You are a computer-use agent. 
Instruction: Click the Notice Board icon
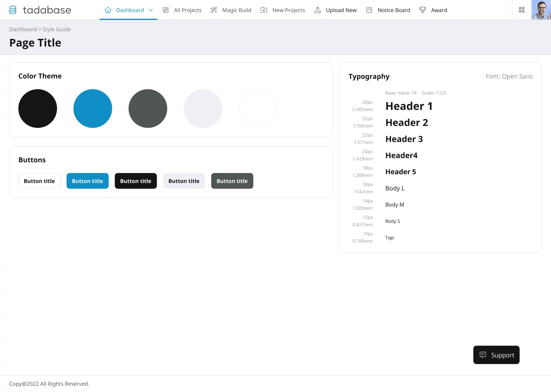pyautogui.click(x=369, y=10)
